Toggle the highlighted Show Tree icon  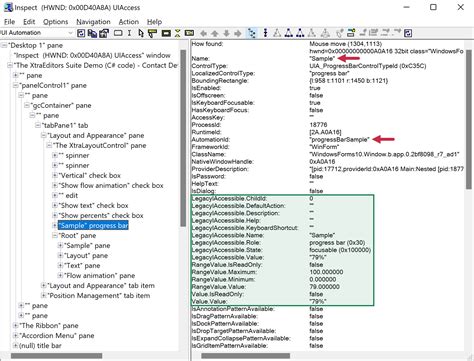pyautogui.click(x=252, y=33)
